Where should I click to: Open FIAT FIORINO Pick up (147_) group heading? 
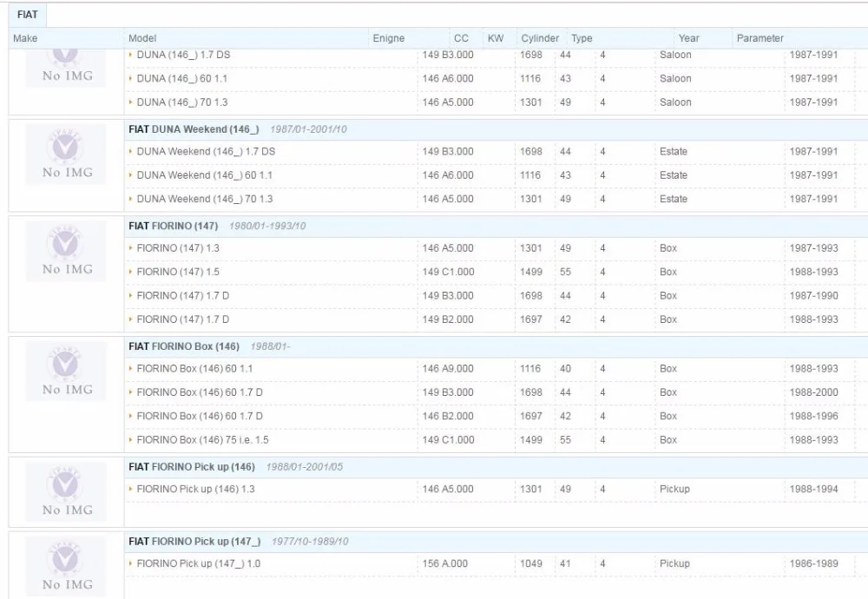click(x=194, y=542)
